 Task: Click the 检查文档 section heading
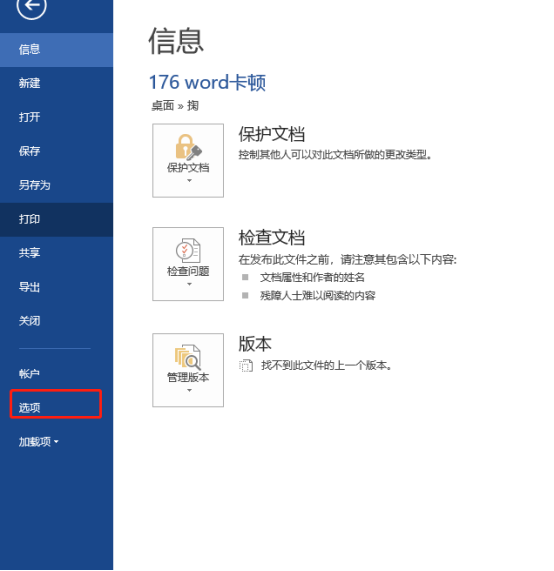(272, 237)
